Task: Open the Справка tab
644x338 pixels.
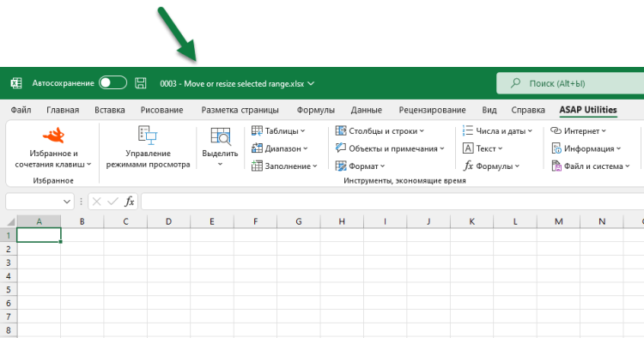Action: (x=528, y=110)
